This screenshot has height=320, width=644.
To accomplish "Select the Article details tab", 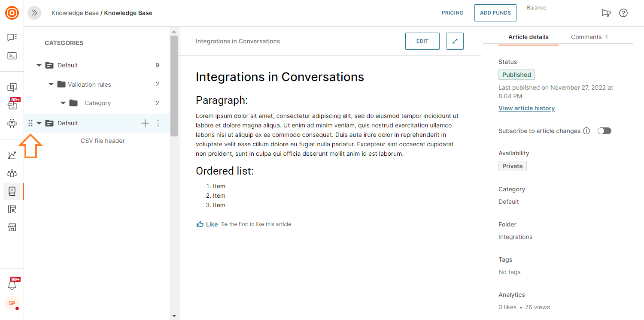I will tap(528, 37).
